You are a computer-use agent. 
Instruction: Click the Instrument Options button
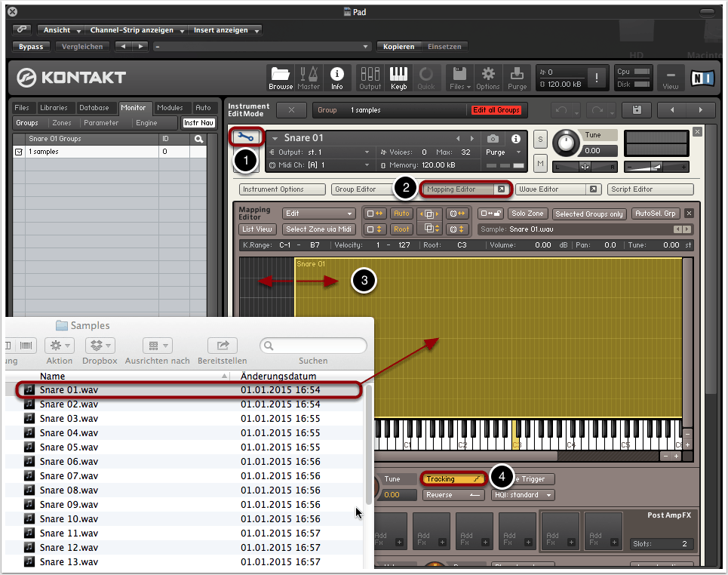[x=282, y=189]
